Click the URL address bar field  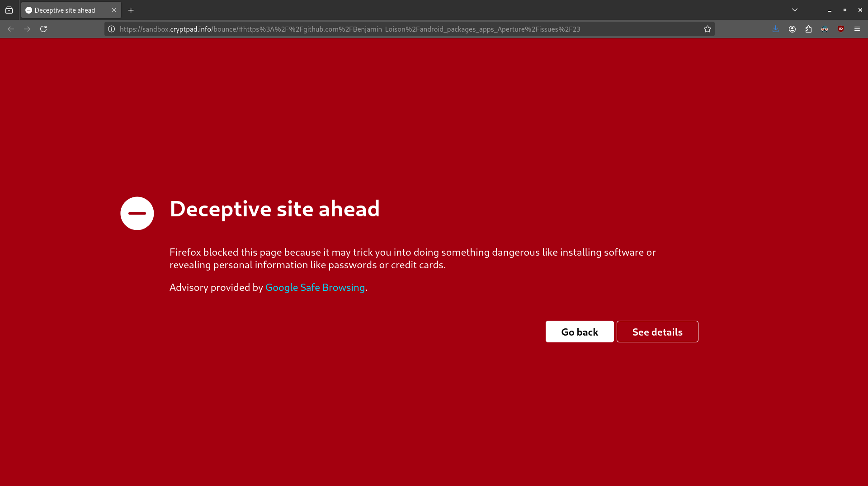tap(407, 29)
